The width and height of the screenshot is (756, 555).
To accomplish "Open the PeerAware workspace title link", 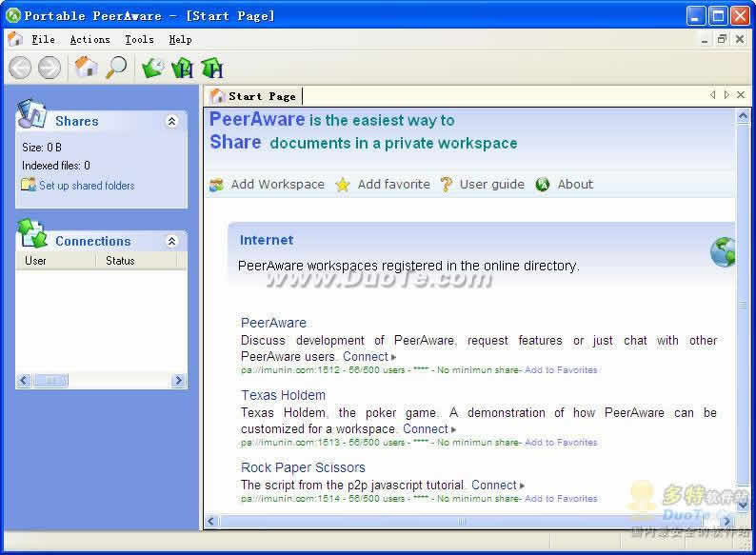I will pos(273,323).
